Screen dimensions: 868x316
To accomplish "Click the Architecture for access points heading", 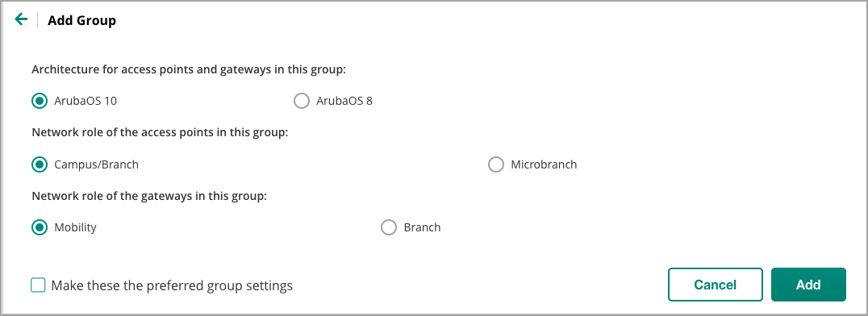I will (189, 70).
